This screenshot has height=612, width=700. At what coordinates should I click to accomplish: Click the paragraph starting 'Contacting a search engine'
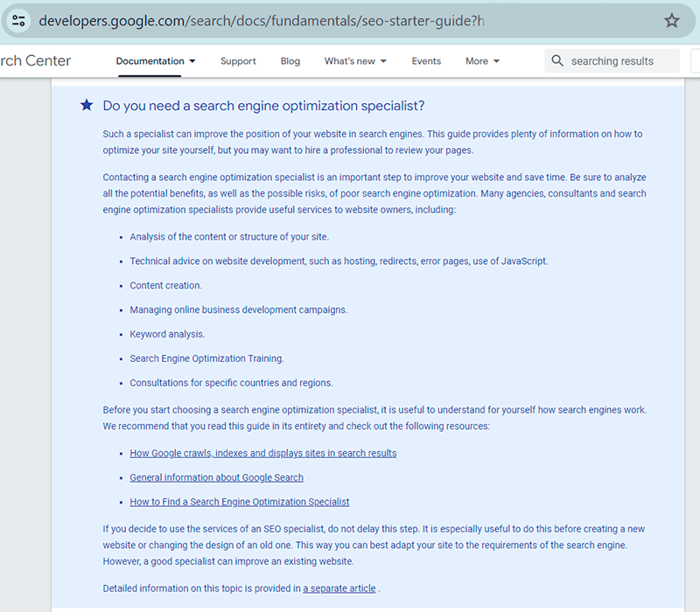(x=374, y=193)
